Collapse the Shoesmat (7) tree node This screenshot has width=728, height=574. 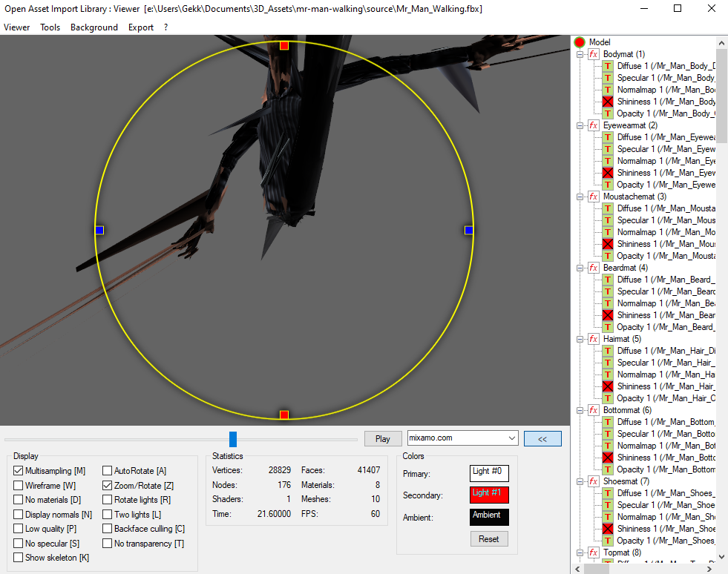pos(580,481)
